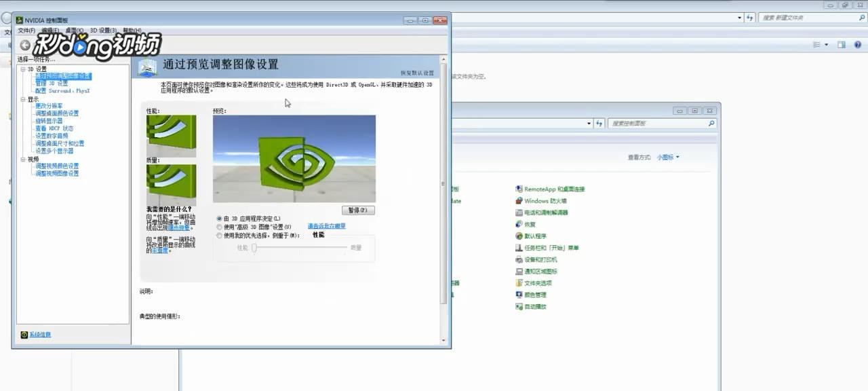
Task: Click the 暂停(P) button
Action: coord(358,210)
